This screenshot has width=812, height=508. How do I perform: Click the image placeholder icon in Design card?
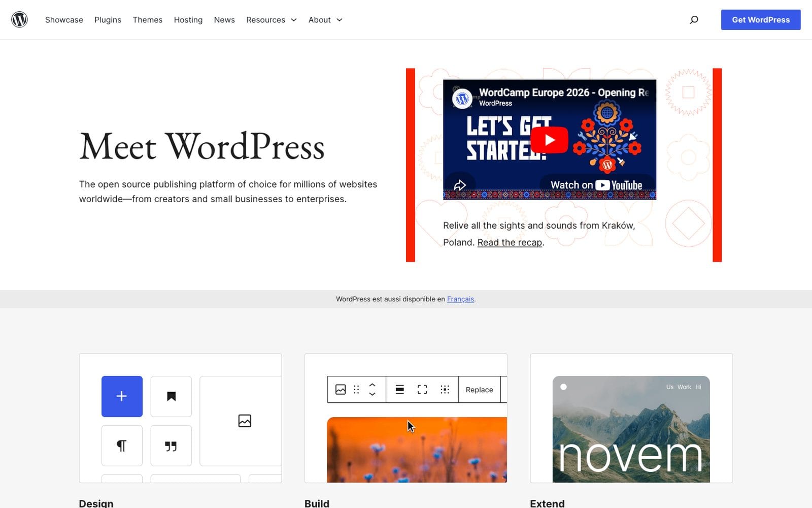tap(245, 421)
